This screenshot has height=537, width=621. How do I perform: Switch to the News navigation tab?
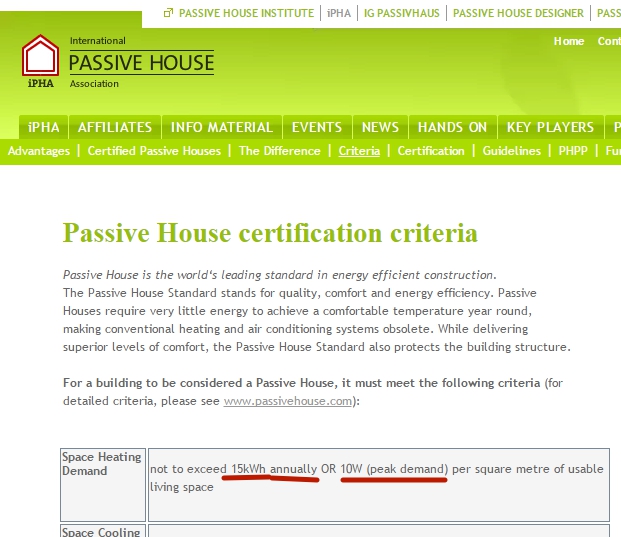(x=380, y=127)
